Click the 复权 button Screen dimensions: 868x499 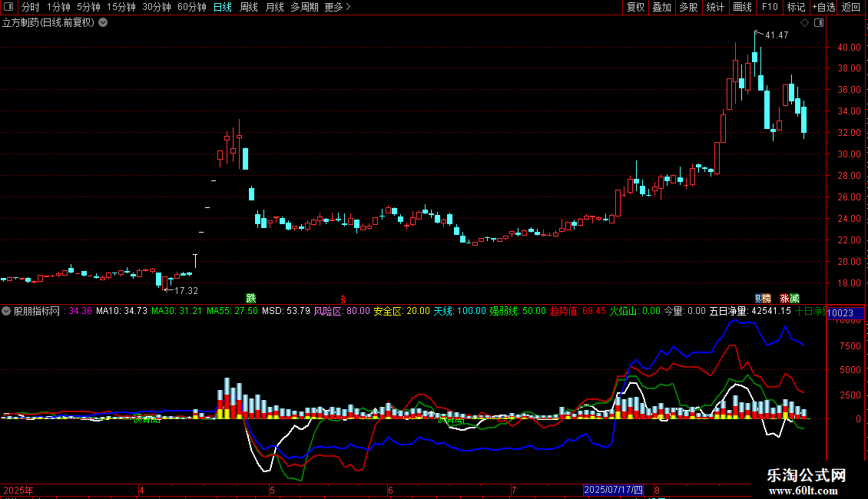[635, 7]
